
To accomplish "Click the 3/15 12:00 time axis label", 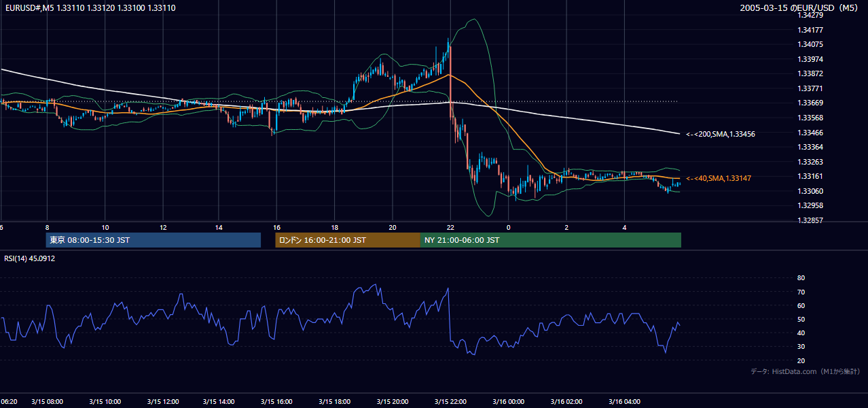I will pyautogui.click(x=162, y=402).
